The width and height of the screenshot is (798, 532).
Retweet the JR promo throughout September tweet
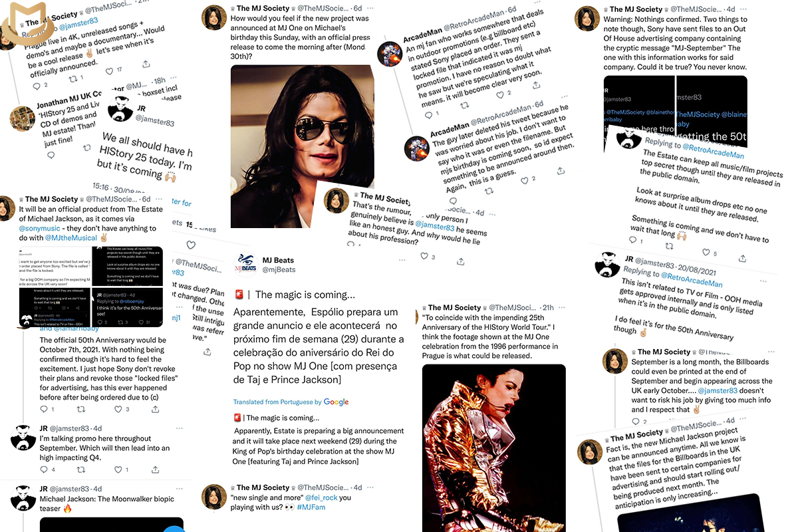pos(82,469)
